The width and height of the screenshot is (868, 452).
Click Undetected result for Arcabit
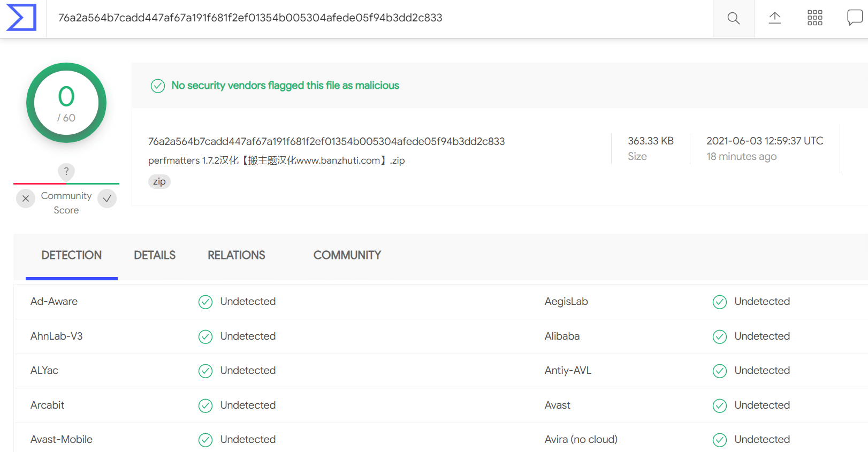point(248,405)
